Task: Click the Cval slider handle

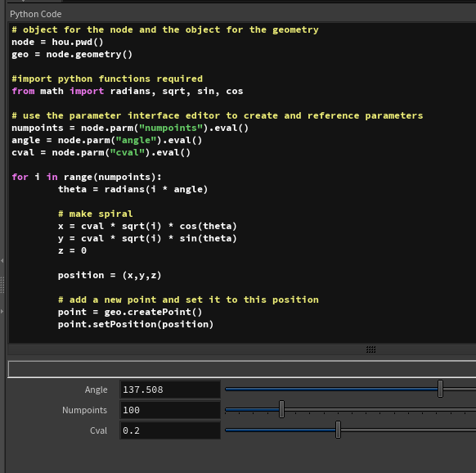Action: [x=338, y=430]
